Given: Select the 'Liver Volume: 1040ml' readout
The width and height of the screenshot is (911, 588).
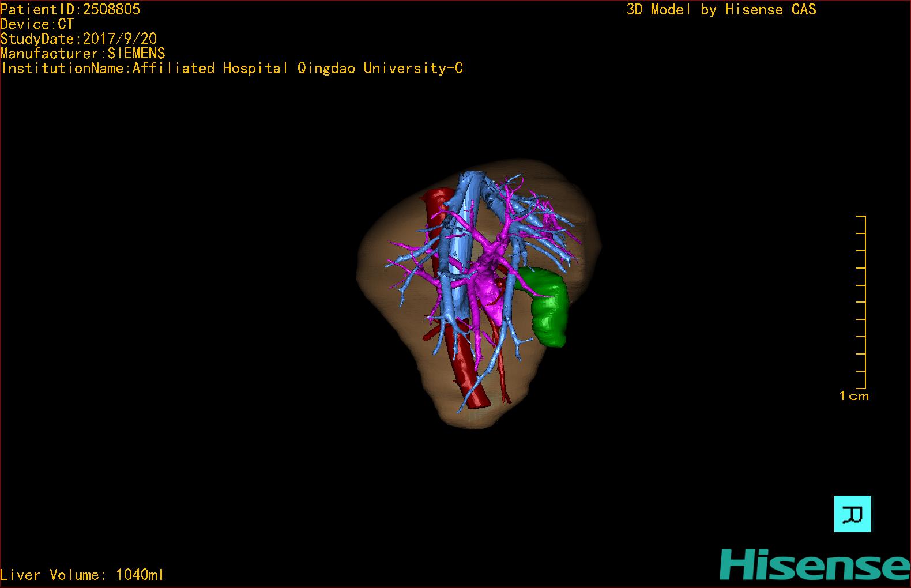Looking at the screenshot, I should (x=82, y=575).
